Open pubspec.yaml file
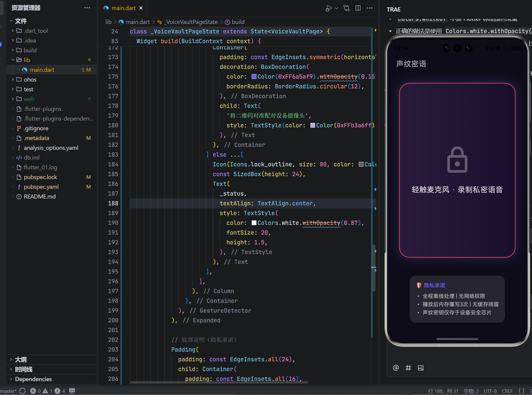Screen dimensions: 532x395 [51, 187]
